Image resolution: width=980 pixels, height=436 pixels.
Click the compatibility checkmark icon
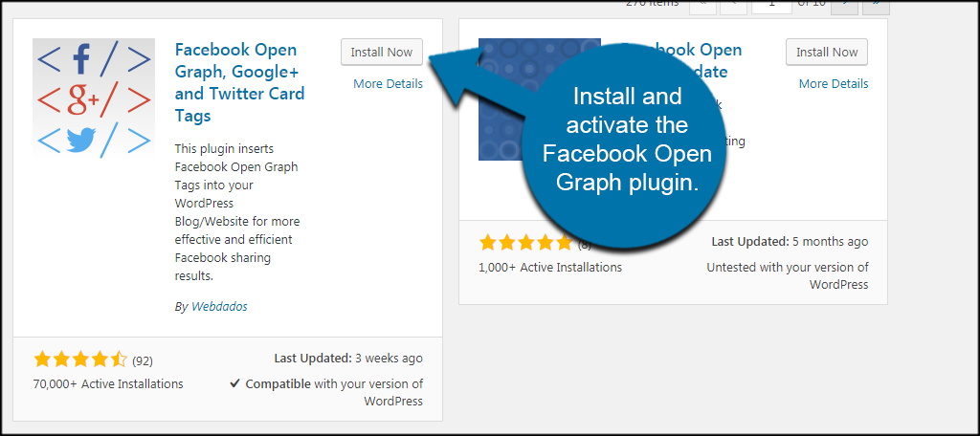[x=235, y=383]
